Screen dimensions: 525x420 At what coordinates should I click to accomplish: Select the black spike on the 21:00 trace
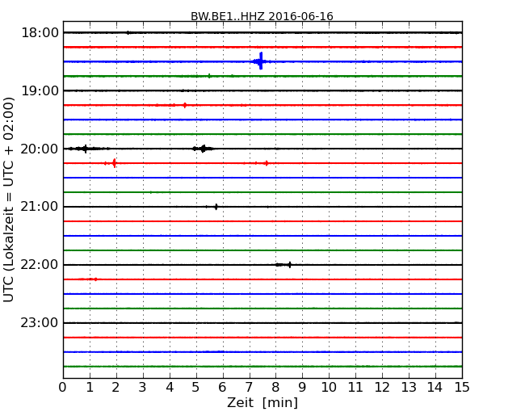click(216, 207)
